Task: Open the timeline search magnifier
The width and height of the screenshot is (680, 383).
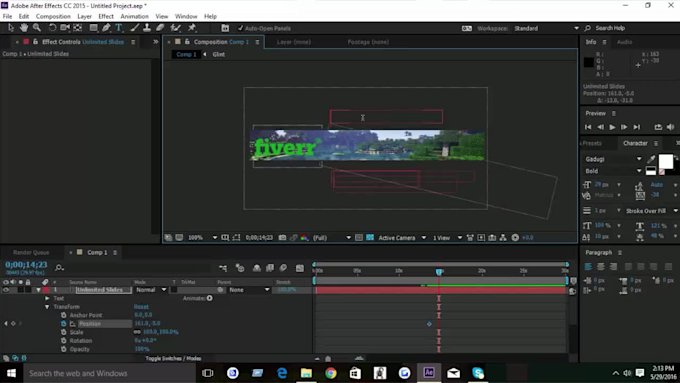Action: tap(59, 268)
